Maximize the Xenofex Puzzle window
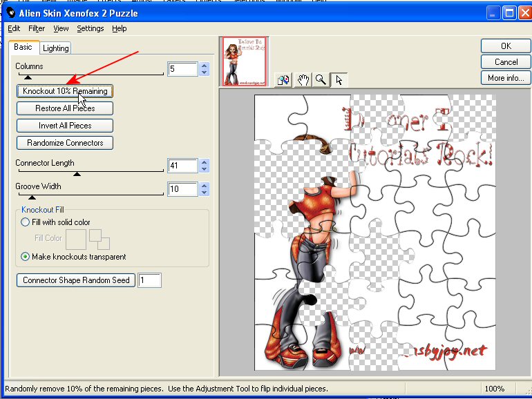 point(509,13)
